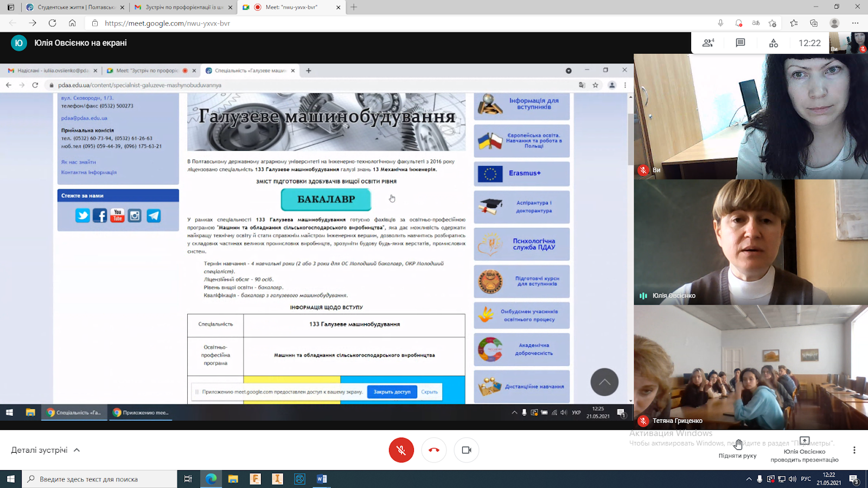Open Edge profile avatar
Viewport: 868px width, 488px height.
tap(834, 23)
